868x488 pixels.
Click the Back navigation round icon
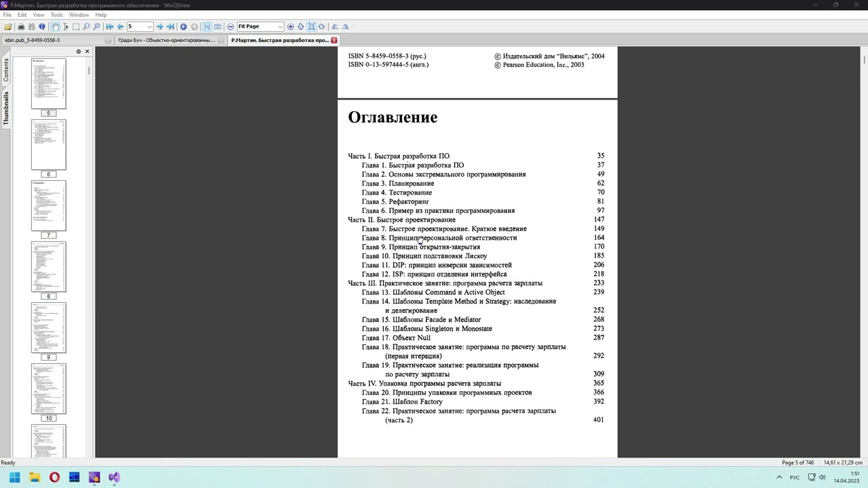pyautogui.click(x=183, y=26)
